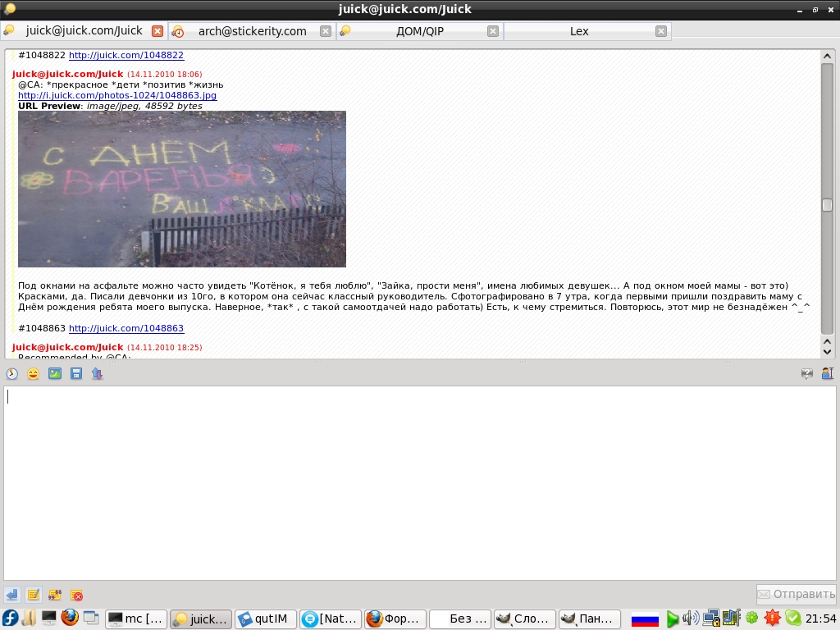Image resolution: width=840 pixels, height=630 pixels.
Task: Click the green flower ICQ tray icon
Action: [x=752, y=619]
